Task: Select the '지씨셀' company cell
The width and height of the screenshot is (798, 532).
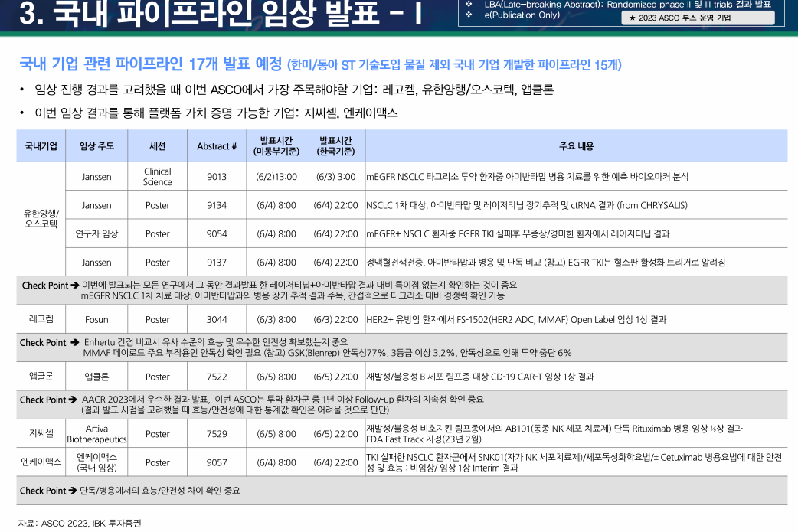Action: pyautogui.click(x=41, y=433)
